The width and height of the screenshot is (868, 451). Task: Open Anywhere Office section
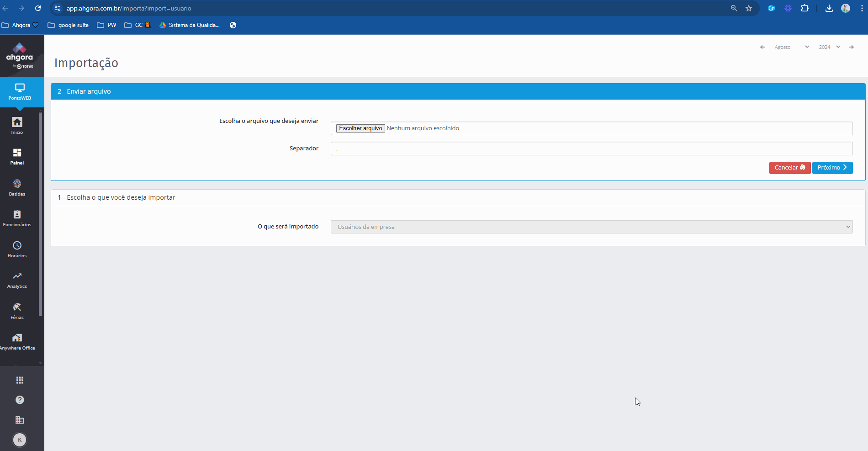point(17,341)
